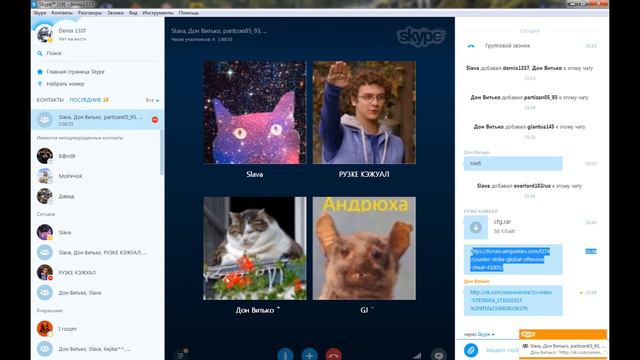Open Набрать номер dial option
This screenshot has height=360, width=640.
pyautogui.click(x=65, y=84)
